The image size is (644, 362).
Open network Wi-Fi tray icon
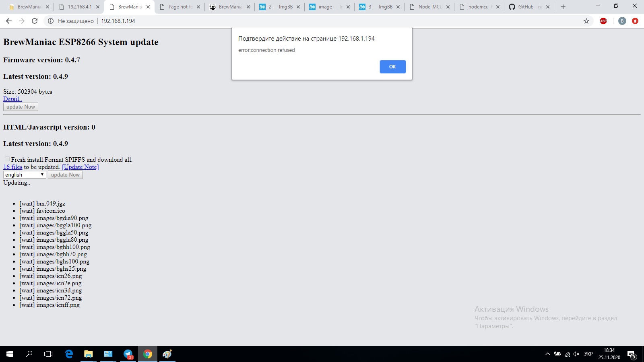(567, 354)
